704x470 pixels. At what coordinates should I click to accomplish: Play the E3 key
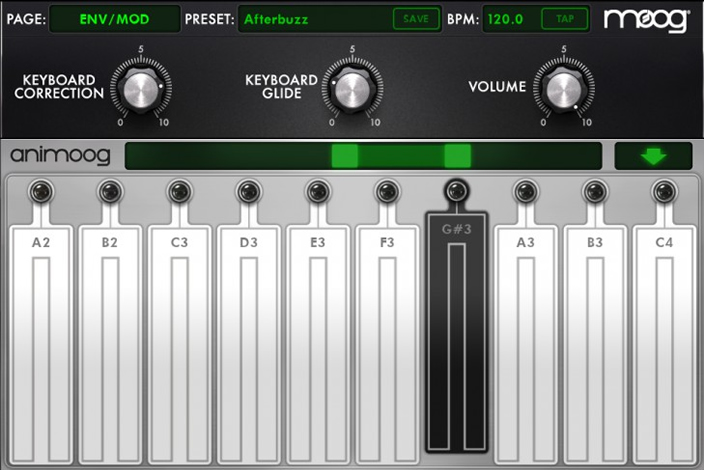tap(318, 345)
